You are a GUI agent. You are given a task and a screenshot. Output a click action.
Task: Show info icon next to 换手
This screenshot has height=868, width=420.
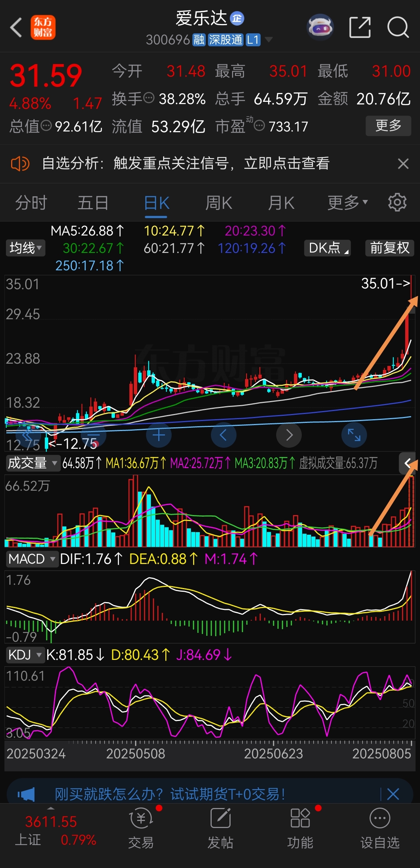tap(149, 98)
